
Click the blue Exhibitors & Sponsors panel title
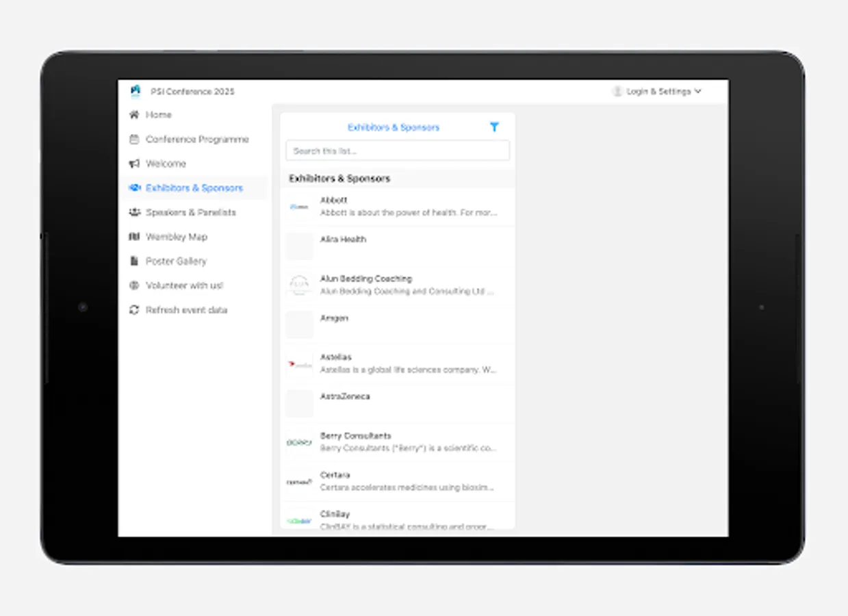click(x=394, y=127)
